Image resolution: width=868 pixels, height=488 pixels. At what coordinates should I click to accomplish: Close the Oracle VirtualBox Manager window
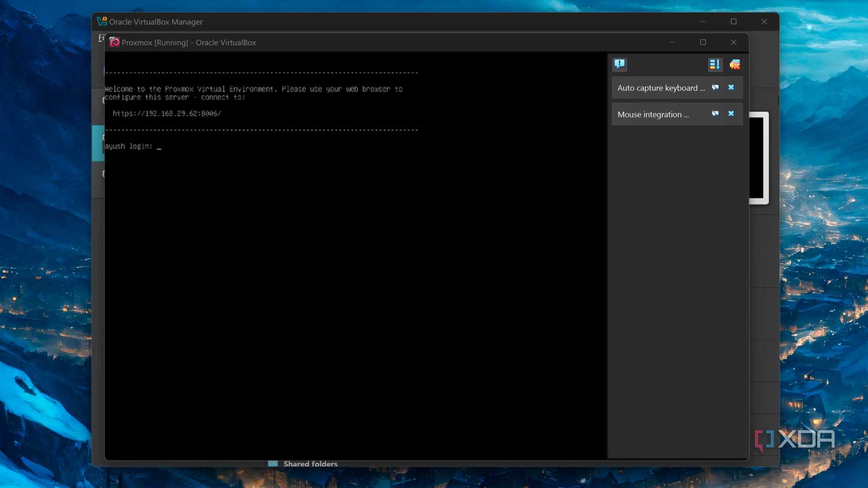tap(764, 22)
